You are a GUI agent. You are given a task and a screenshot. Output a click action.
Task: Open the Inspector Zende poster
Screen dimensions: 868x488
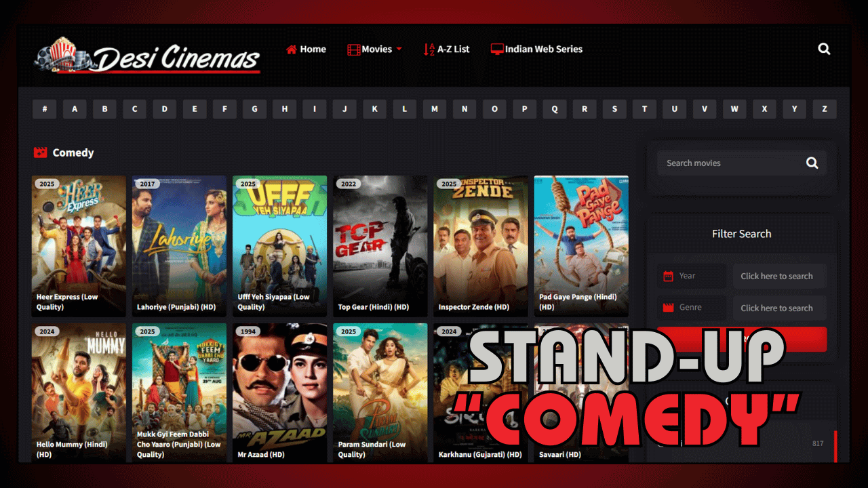[481, 246]
